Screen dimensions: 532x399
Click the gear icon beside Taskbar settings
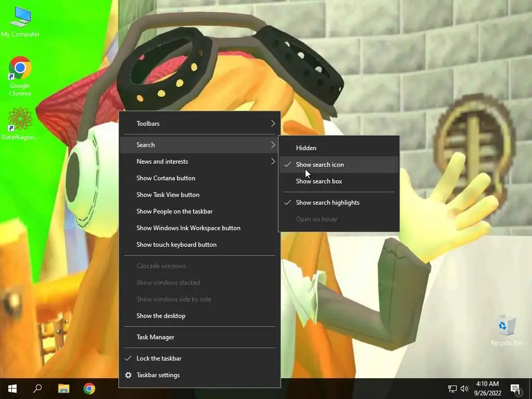pyautogui.click(x=128, y=375)
